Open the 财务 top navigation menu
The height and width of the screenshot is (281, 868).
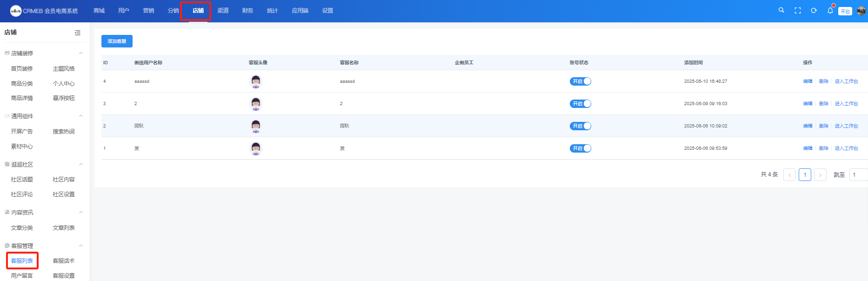coord(247,11)
